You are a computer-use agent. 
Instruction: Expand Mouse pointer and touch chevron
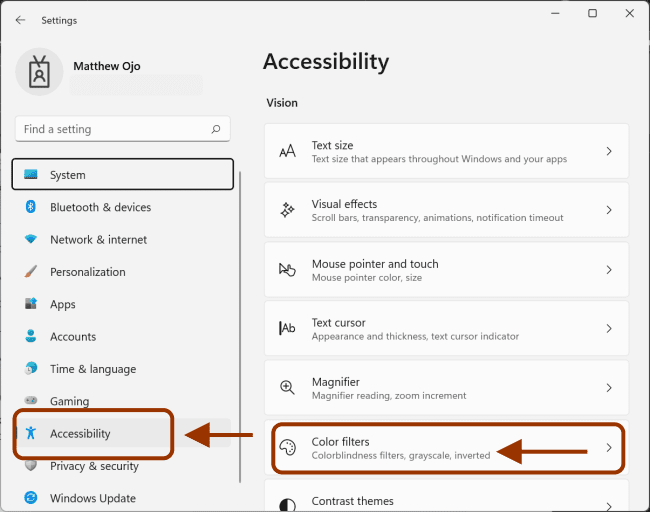click(x=609, y=270)
